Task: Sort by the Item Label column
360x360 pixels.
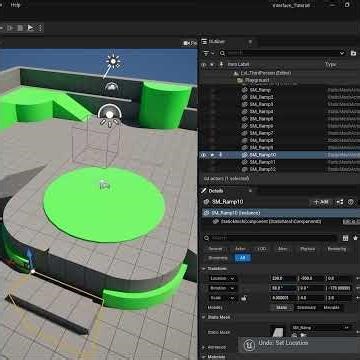Action: click(x=238, y=64)
